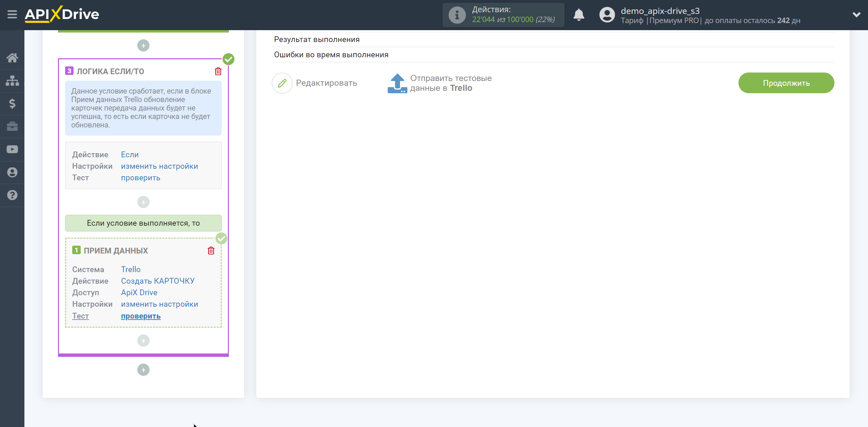Click the Результат выполнения row
The height and width of the screenshot is (427, 868).
[x=553, y=40]
